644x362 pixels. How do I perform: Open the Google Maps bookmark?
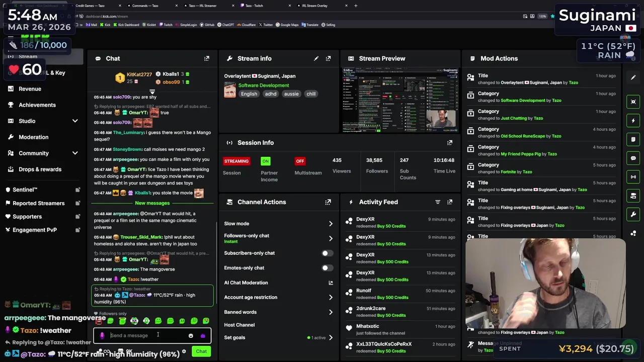point(287,25)
